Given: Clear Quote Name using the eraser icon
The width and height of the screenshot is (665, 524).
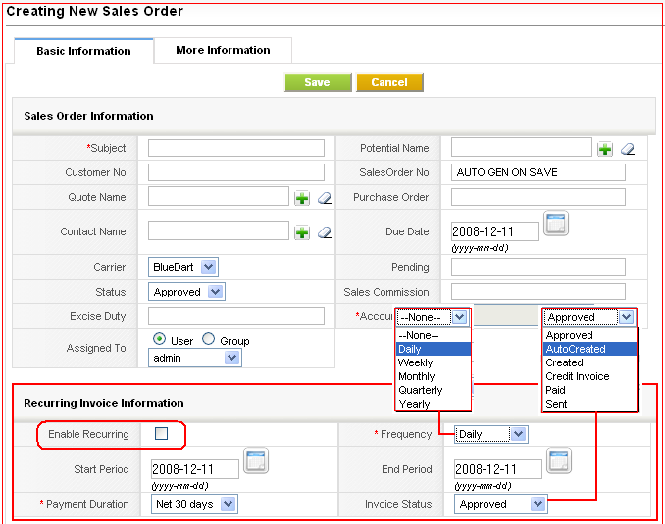Looking at the screenshot, I should (325, 198).
